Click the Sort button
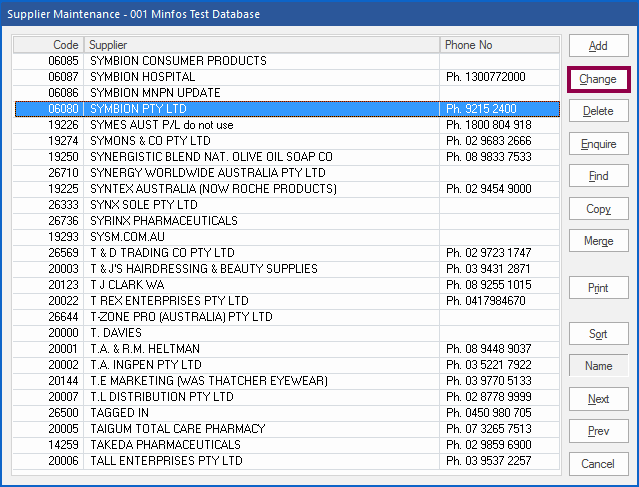Image resolution: width=639 pixels, height=487 pixels. [x=598, y=334]
